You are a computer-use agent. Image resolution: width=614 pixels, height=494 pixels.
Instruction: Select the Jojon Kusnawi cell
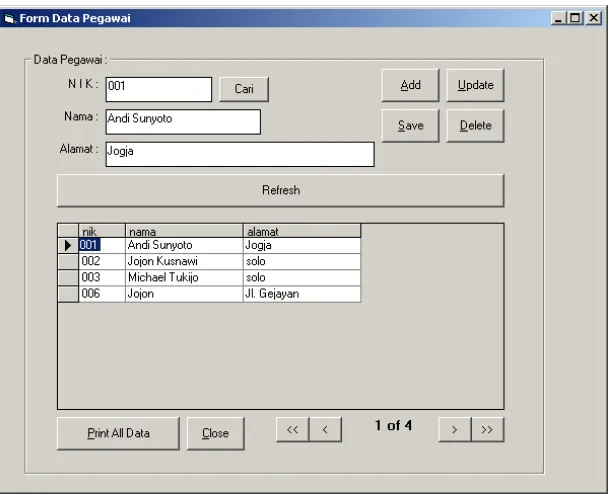click(x=184, y=261)
